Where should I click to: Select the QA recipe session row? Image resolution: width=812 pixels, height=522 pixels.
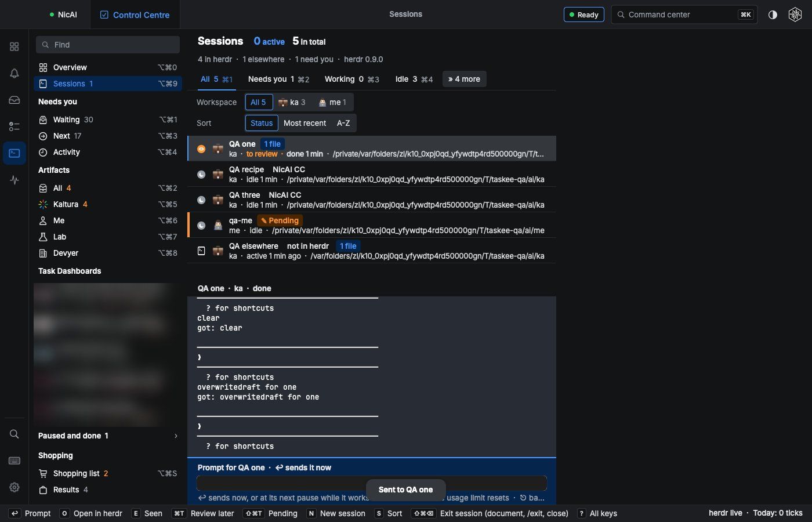click(x=372, y=174)
